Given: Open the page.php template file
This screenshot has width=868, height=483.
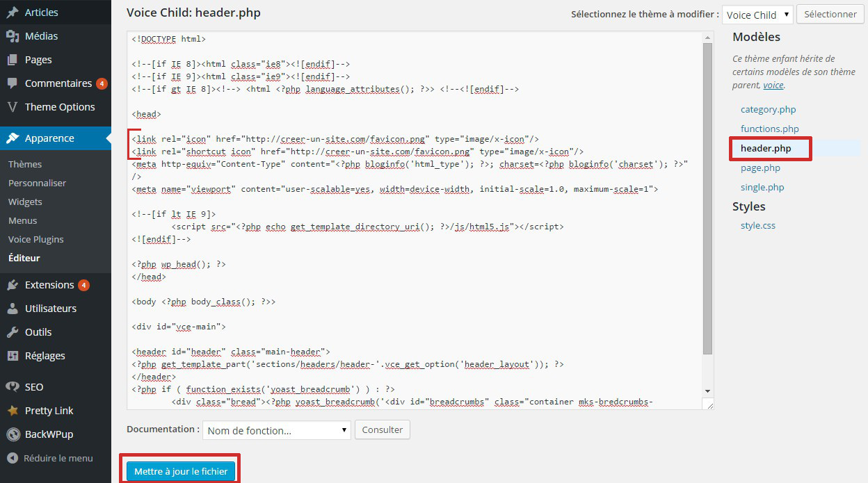Looking at the screenshot, I should click(x=760, y=167).
